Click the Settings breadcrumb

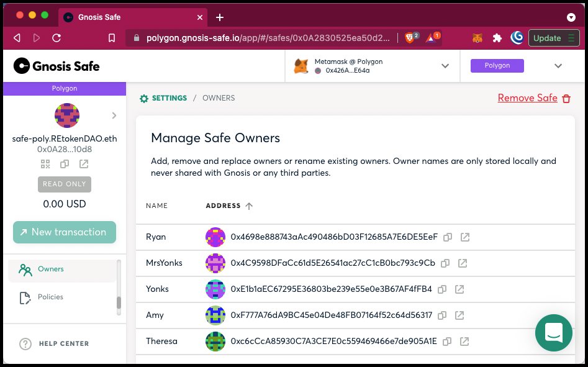pyautogui.click(x=163, y=98)
